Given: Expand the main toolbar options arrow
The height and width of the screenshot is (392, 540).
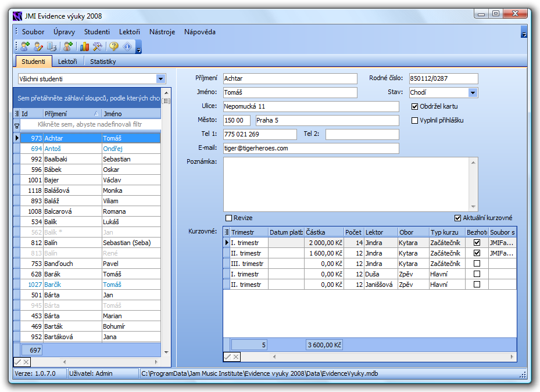Looking at the screenshot, I should click(138, 49).
